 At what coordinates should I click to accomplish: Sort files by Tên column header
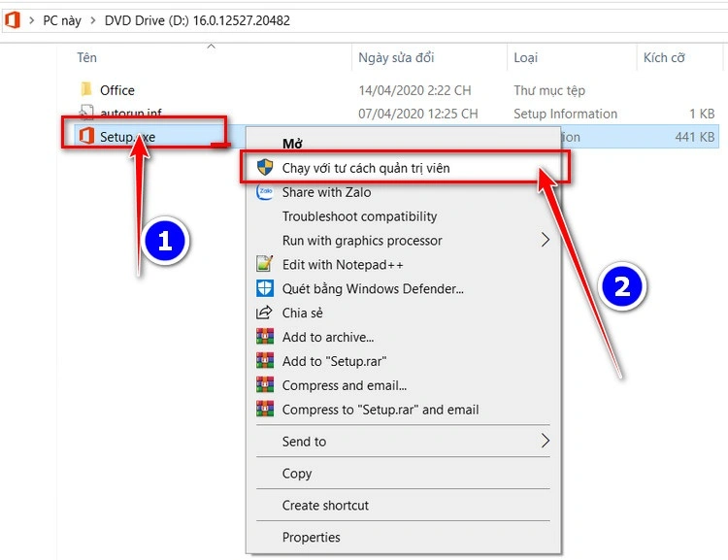[87, 58]
